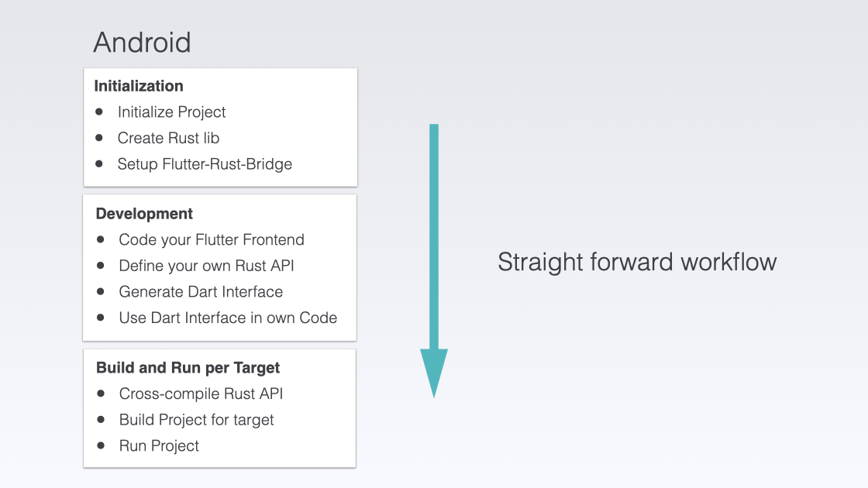
Task: Select the Create Rust lib text
Action: tap(168, 138)
